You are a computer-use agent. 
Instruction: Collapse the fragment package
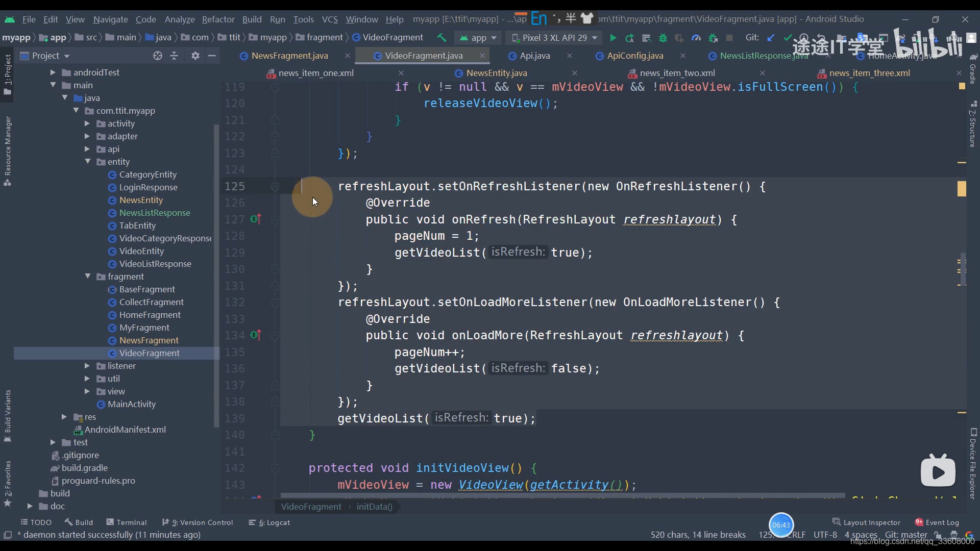[x=87, y=277]
